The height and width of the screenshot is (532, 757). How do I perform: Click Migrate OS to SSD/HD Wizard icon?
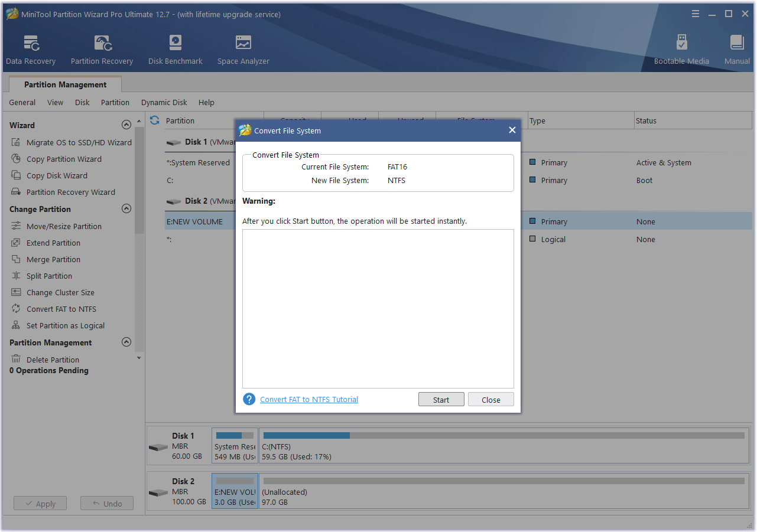(x=16, y=142)
